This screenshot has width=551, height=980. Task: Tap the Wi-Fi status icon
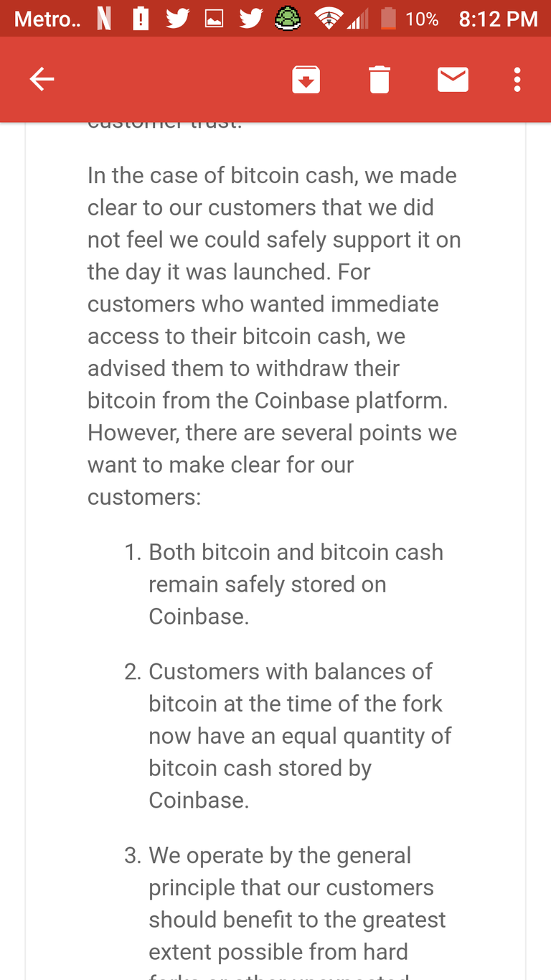(329, 19)
